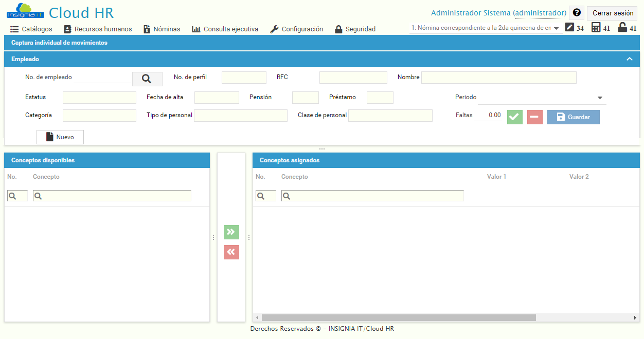Screen dimensions: 644x339
Task: Open the Periodo dropdown
Action: (x=599, y=97)
